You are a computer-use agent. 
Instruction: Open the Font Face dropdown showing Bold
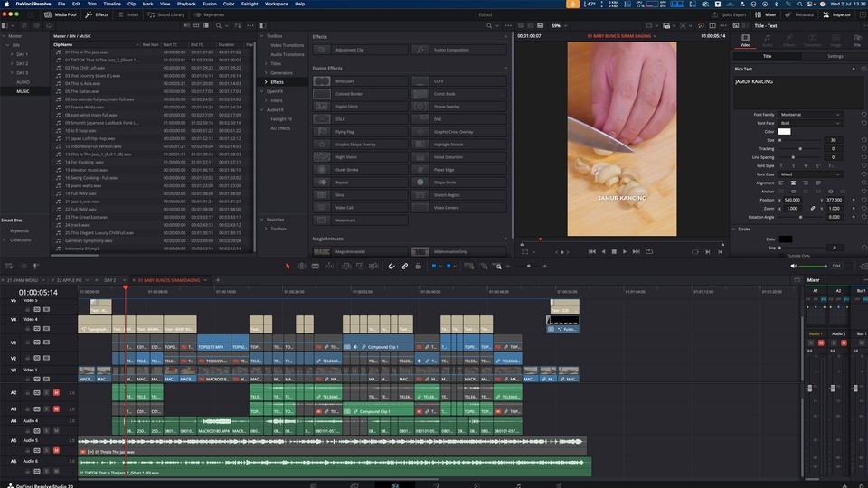[810, 123]
